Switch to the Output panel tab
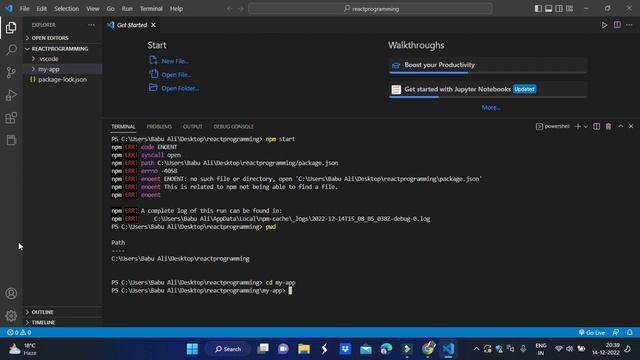Image resolution: width=640 pixels, height=360 pixels. 193,127
